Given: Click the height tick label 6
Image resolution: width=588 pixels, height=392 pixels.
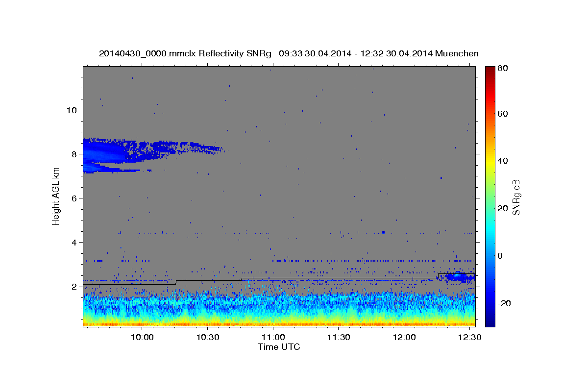Looking at the screenshot, I should [74, 198].
